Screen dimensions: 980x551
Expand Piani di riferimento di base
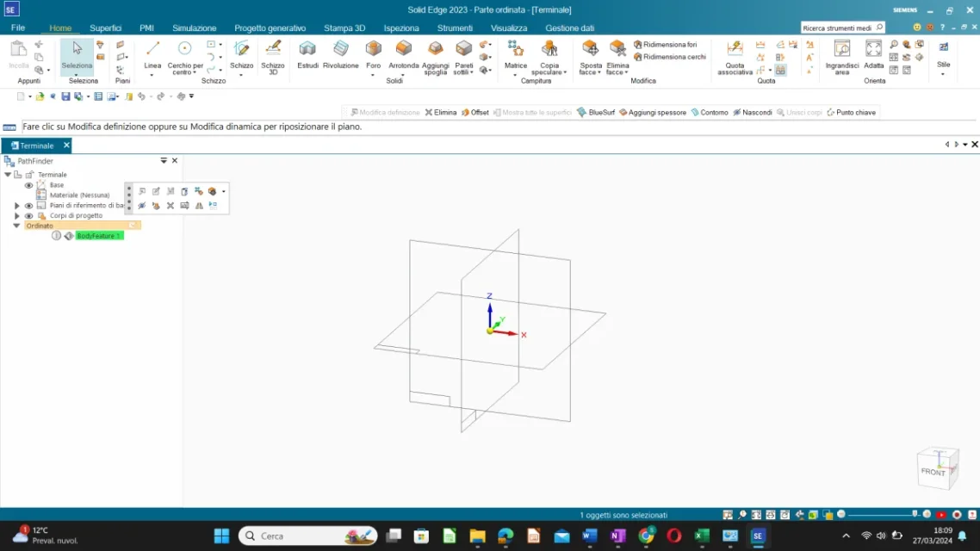point(18,205)
